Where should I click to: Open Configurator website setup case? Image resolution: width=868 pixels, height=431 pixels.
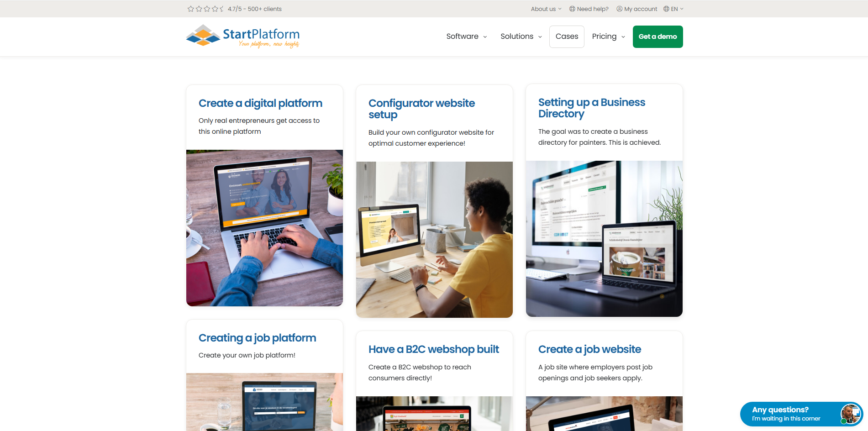(421, 109)
